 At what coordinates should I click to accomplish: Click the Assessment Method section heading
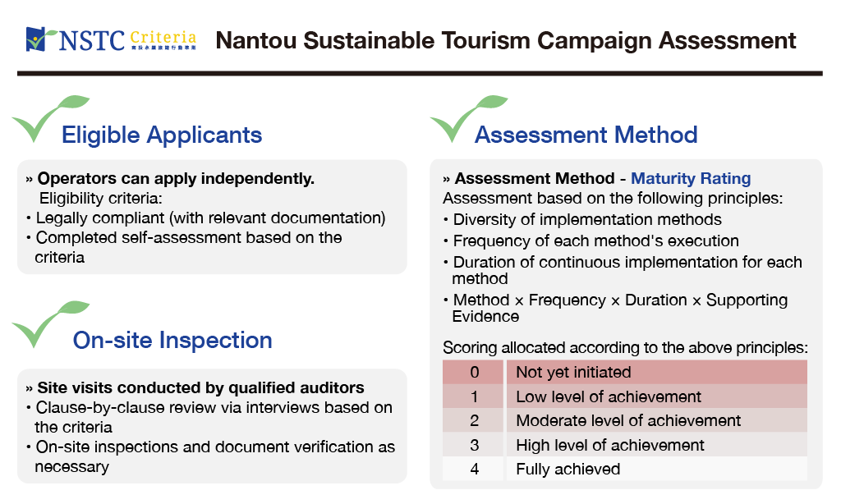[586, 135]
